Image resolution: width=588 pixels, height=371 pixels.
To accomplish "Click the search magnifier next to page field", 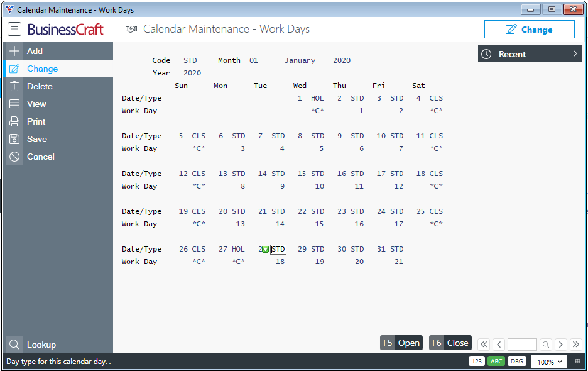I will point(546,345).
